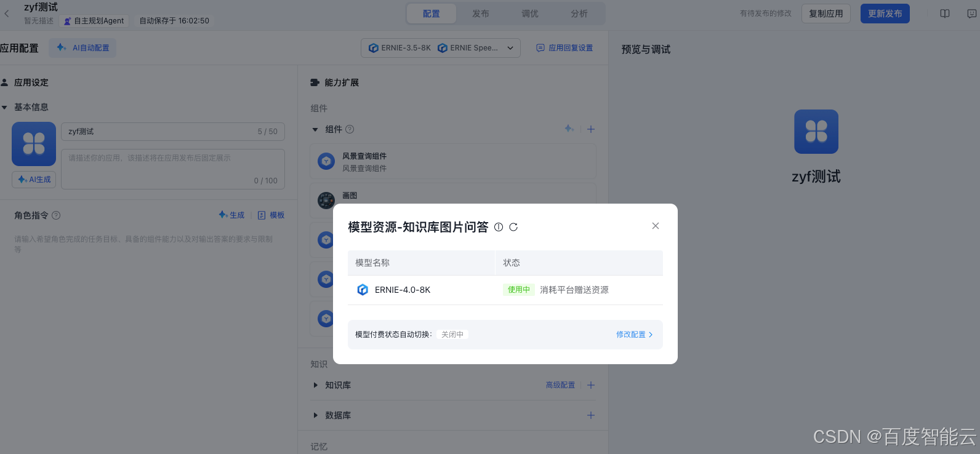Switch to the 分析 tab
Viewport: 980px width, 454px height.
[x=579, y=14]
